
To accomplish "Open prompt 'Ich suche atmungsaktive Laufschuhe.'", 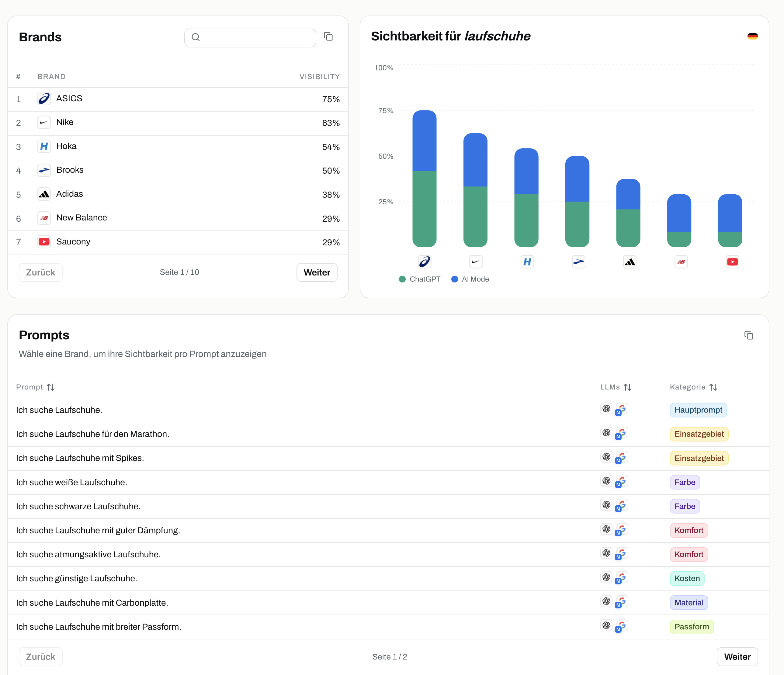I will coord(88,555).
